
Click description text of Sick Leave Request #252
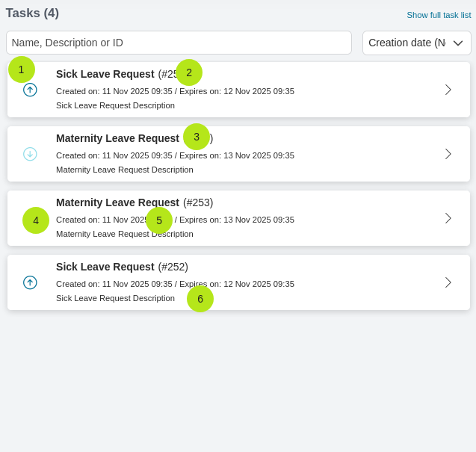pyautogui.click(x=115, y=298)
